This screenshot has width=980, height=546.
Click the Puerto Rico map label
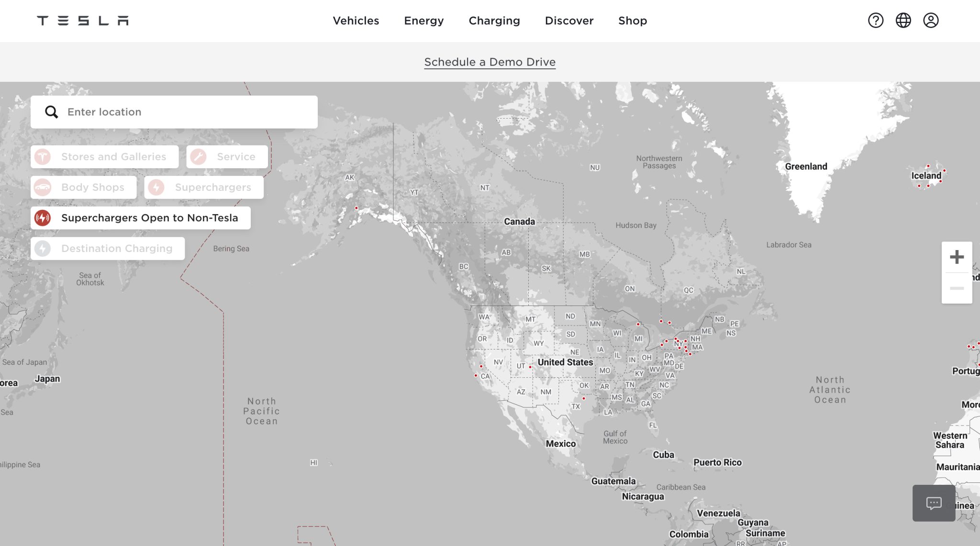pos(717,462)
